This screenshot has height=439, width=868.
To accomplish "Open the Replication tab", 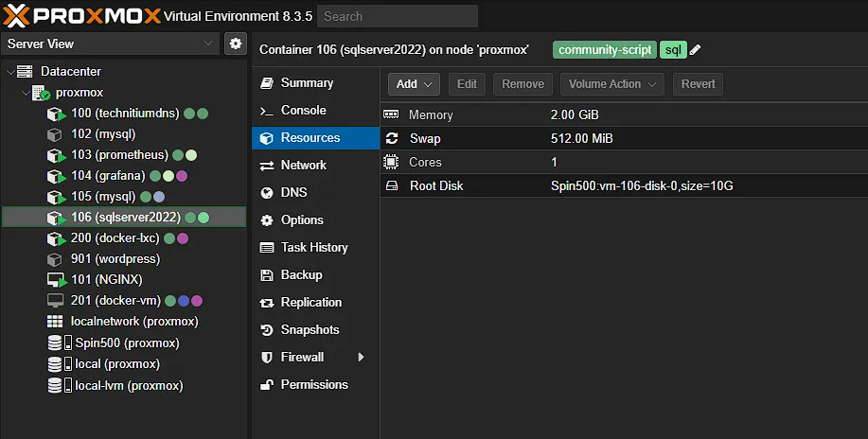I will (315, 302).
